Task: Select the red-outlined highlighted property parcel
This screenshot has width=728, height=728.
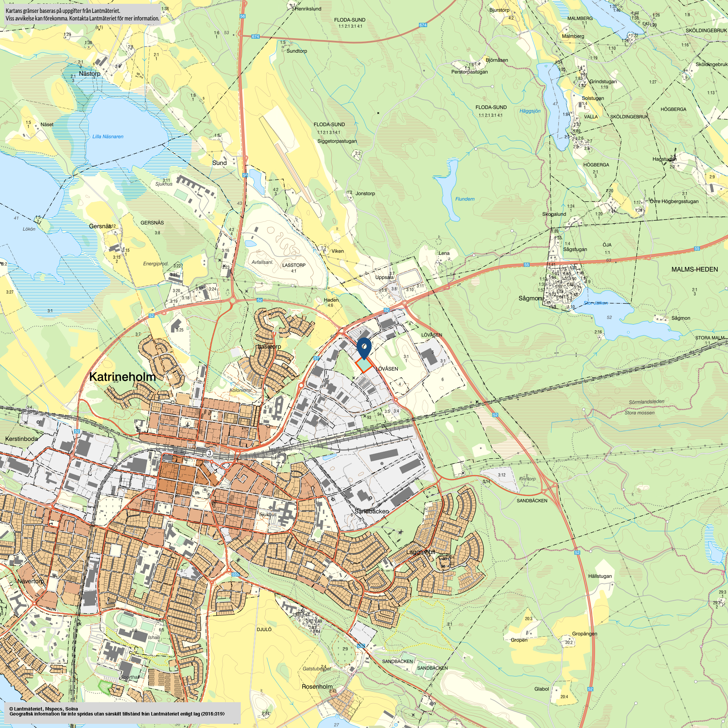Action: coord(364,364)
